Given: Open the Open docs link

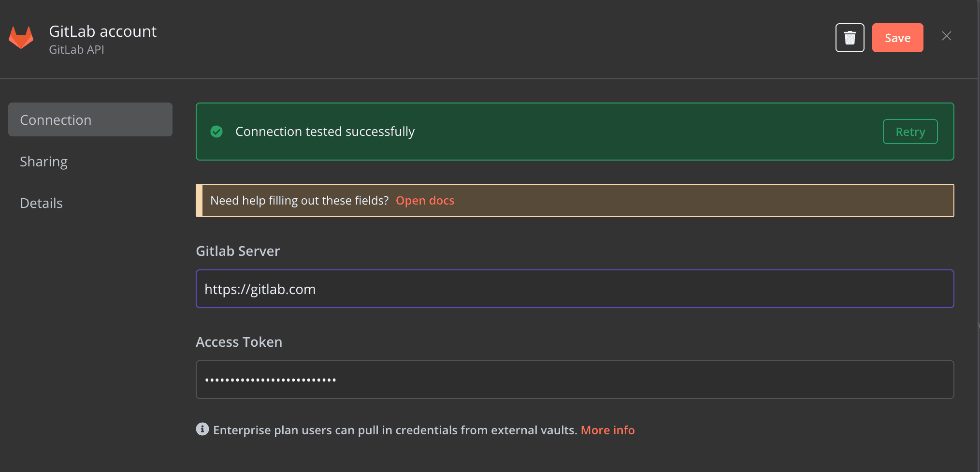Looking at the screenshot, I should [x=425, y=200].
